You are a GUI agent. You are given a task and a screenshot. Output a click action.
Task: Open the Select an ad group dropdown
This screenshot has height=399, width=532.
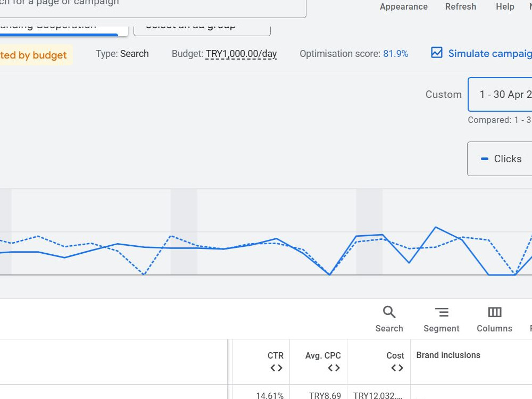pyautogui.click(x=202, y=28)
